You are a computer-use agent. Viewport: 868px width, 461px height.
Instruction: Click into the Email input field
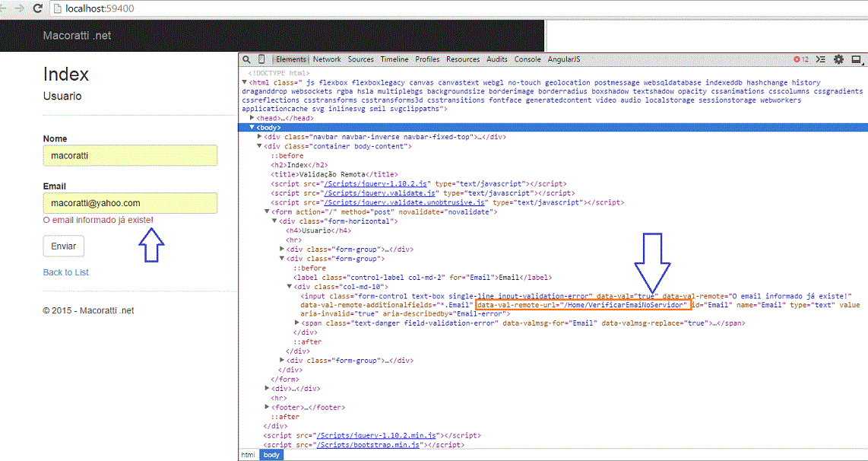coord(130,203)
